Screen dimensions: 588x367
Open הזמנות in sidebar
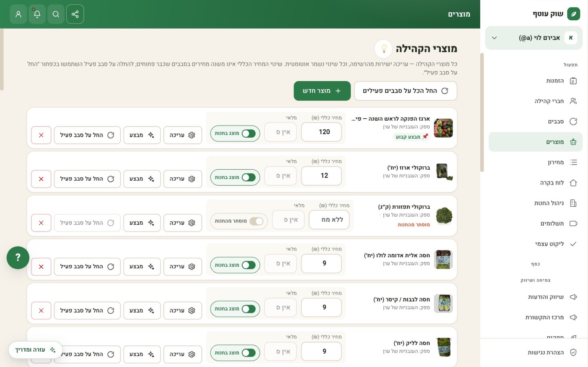pos(535,81)
